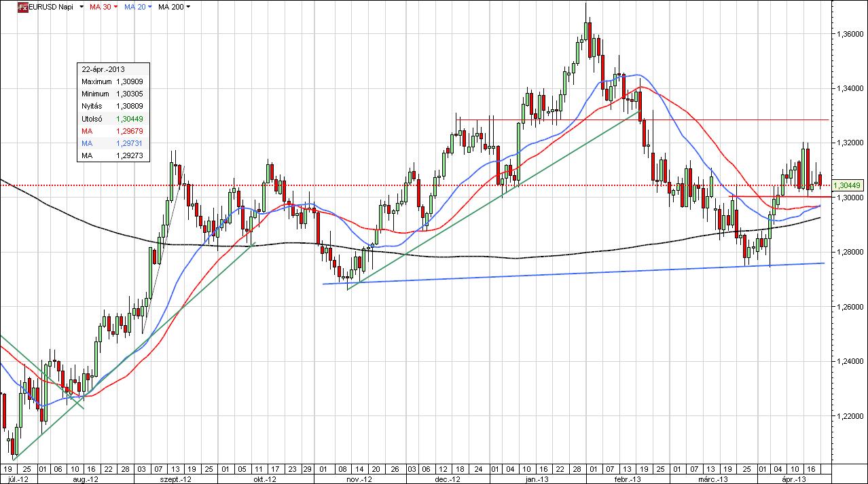The height and width of the screenshot is (484, 868).
Task: Select the Nyitás 1,30809 row
Action: (112, 106)
